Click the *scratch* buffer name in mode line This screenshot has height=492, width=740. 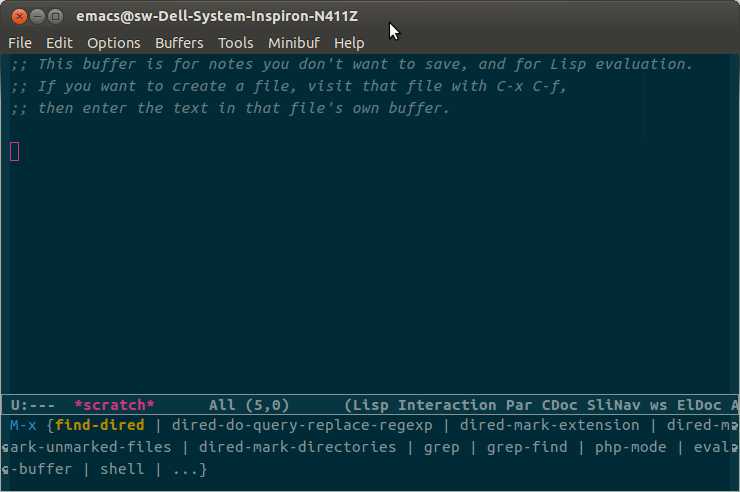point(115,405)
